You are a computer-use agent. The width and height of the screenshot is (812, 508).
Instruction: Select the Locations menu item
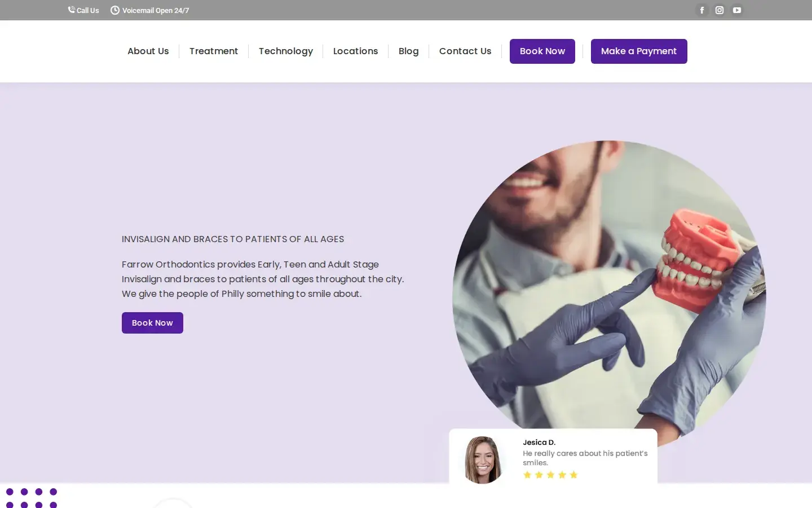tap(355, 51)
